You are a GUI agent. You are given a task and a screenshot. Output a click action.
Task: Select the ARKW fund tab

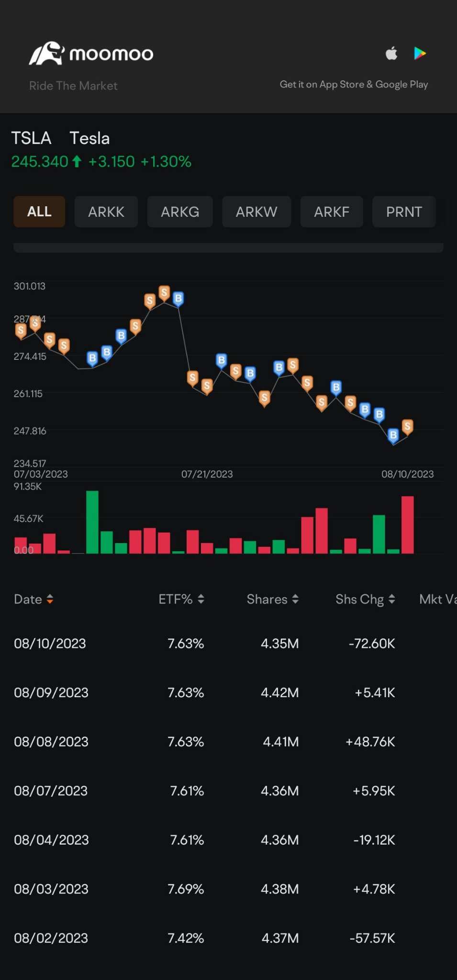(x=256, y=212)
